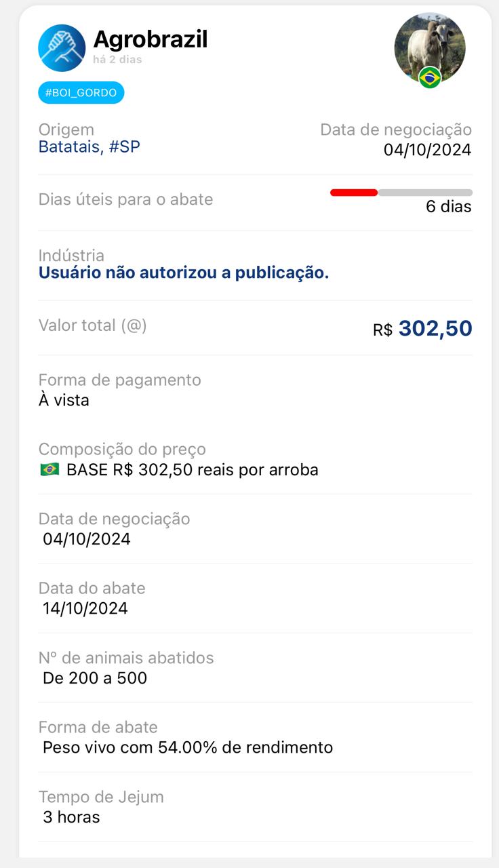Open the cattle profile photo

coord(429,45)
